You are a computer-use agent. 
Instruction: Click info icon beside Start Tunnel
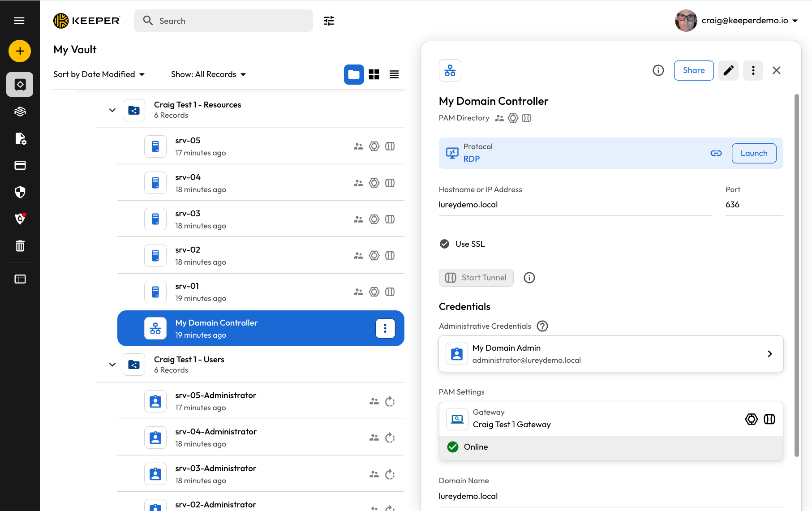(x=529, y=278)
